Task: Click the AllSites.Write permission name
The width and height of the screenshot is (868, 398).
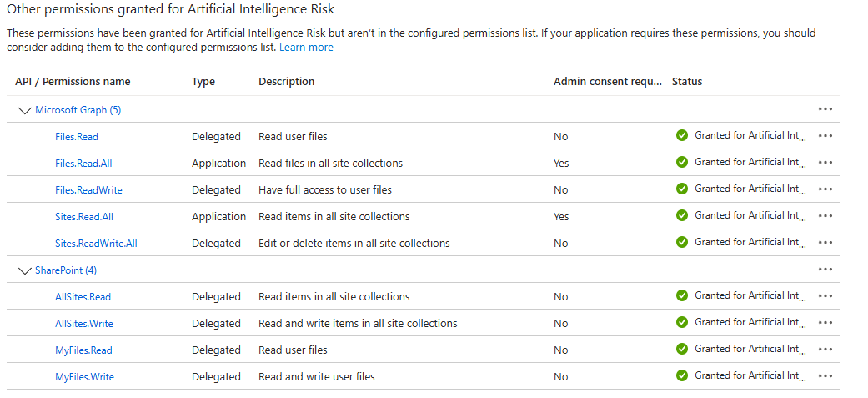Action: 84,324
